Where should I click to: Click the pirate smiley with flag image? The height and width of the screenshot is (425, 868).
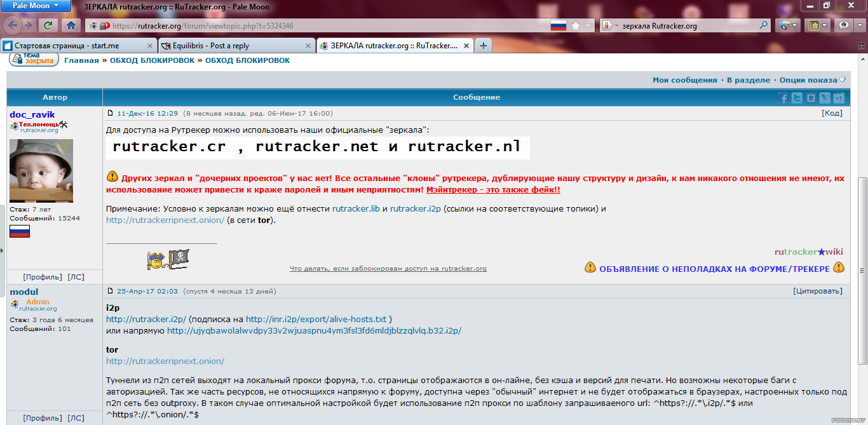click(168, 259)
